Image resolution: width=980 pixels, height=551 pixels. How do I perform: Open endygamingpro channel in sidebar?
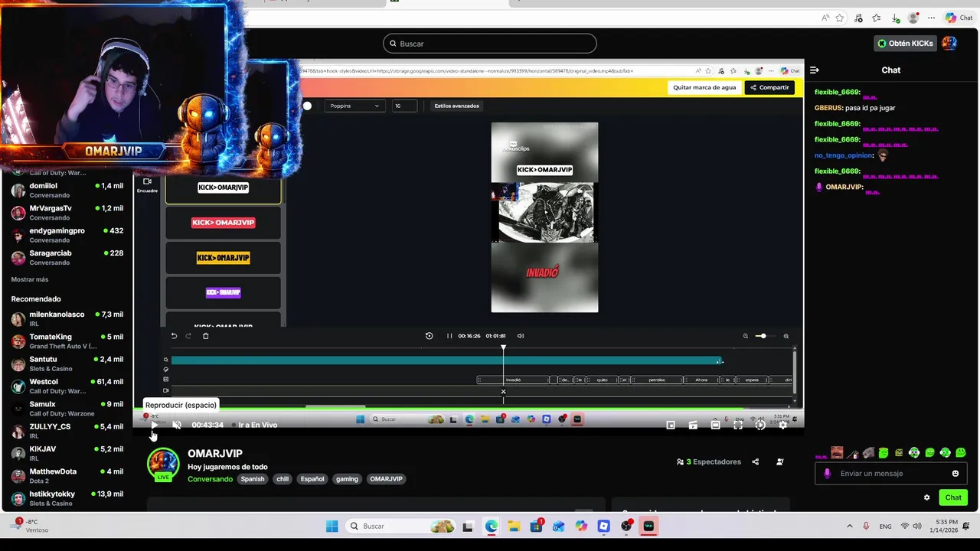pyautogui.click(x=67, y=235)
